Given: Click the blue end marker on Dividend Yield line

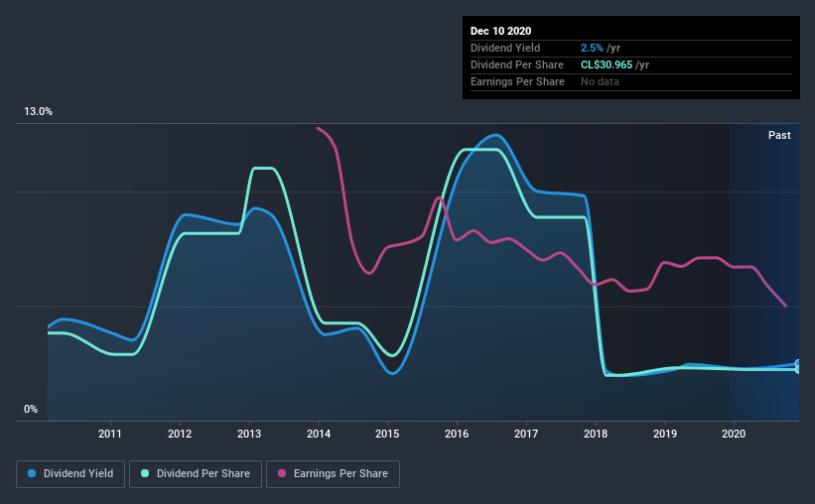Looking at the screenshot, I should pos(798,364).
